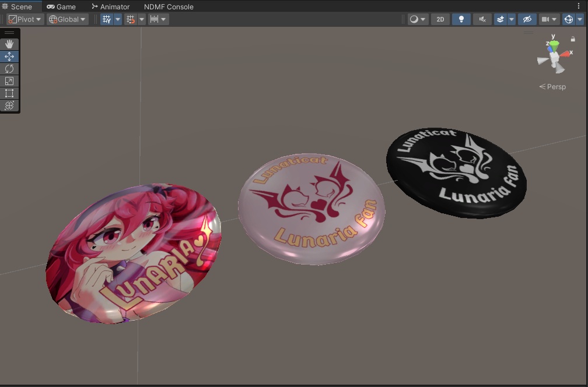
Task: Open the shading mode dropdown
Action: pos(416,19)
